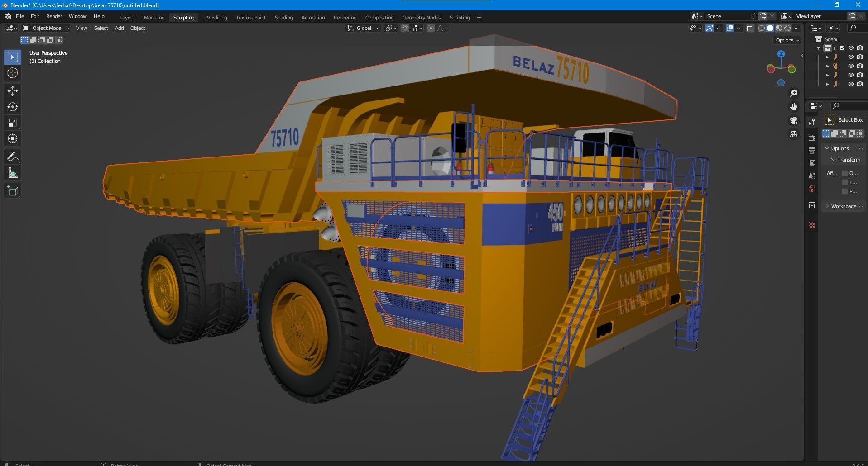Open the World properties tab
868x466 pixels.
pyautogui.click(x=812, y=189)
